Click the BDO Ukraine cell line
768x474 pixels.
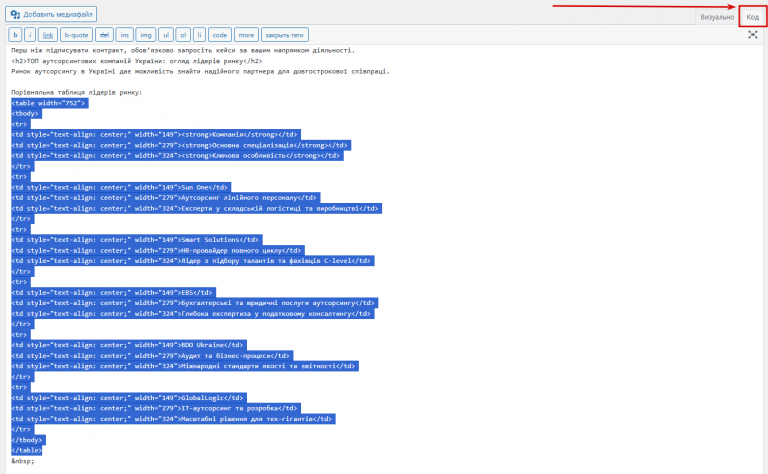pyautogui.click(x=129, y=345)
